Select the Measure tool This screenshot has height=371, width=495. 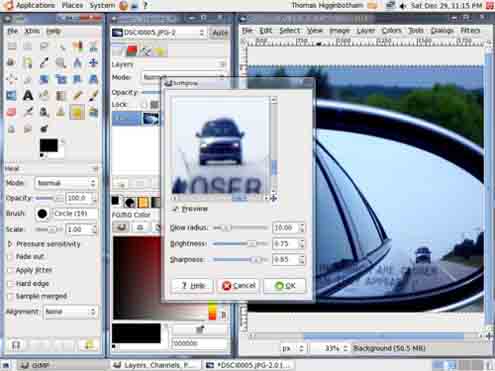(x=77, y=62)
